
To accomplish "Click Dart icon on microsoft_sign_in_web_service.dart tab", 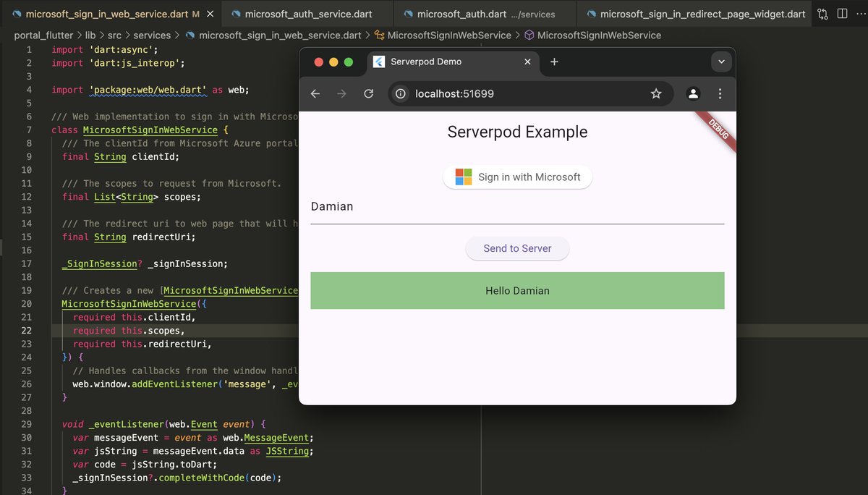I will tap(17, 14).
